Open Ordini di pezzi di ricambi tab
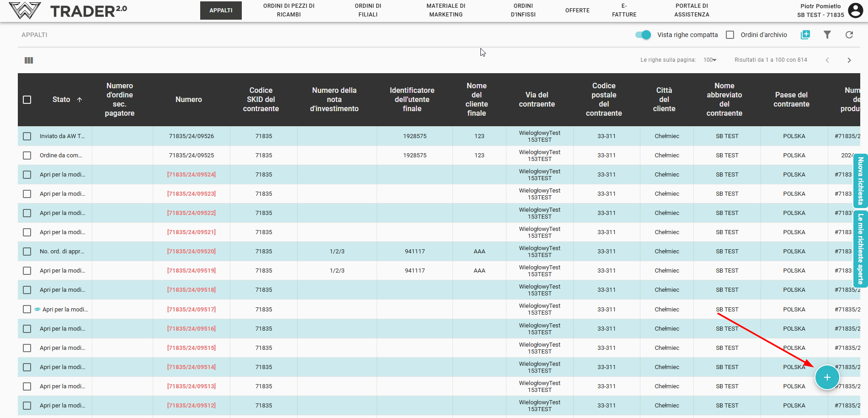Image resolution: width=868 pixels, height=418 pixels. point(288,11)
